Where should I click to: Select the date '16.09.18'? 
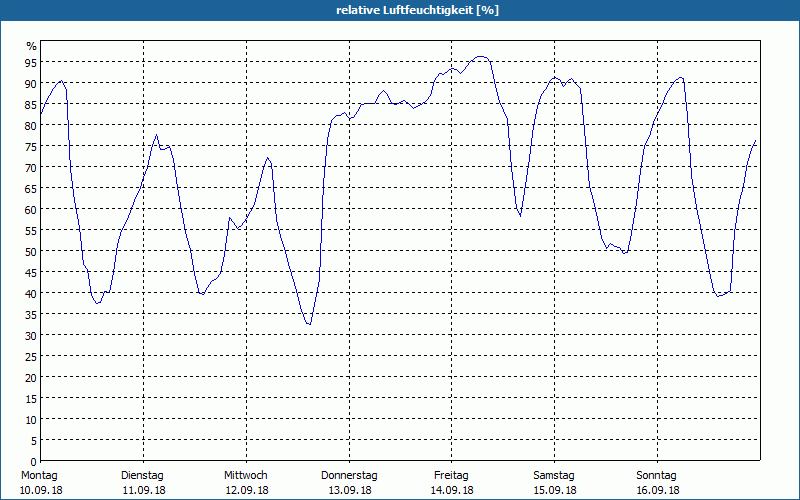tap(658, 490)
